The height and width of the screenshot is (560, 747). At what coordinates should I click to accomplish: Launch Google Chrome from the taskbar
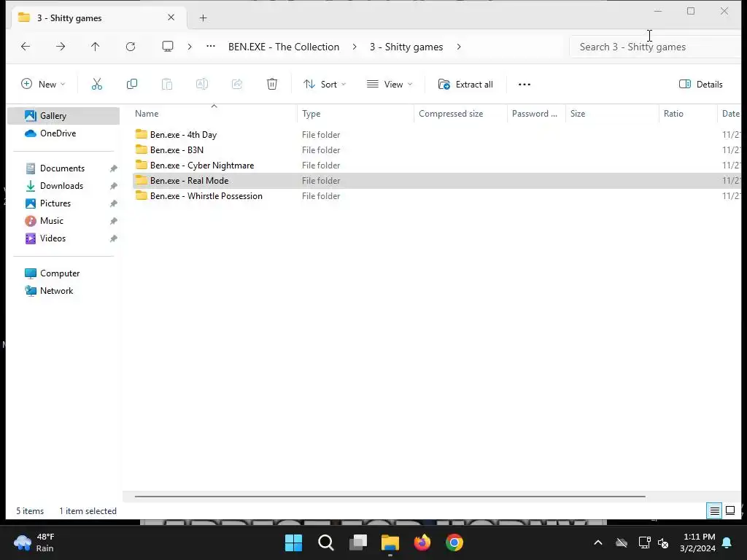click(454, 542)
